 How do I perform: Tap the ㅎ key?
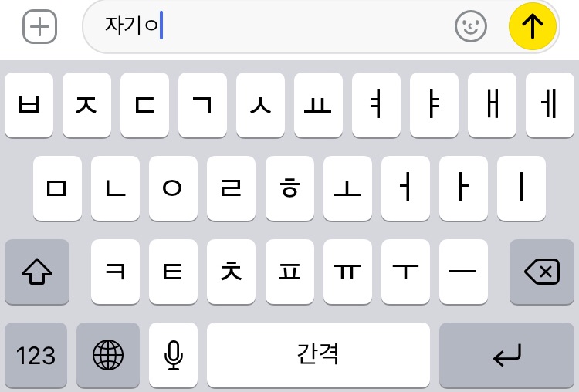coord(289,188)
